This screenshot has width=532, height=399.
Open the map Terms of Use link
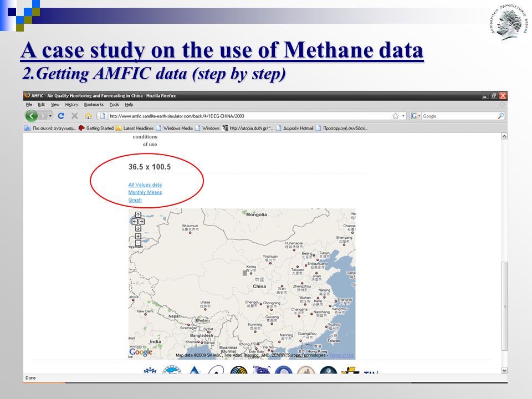[342, 355]
